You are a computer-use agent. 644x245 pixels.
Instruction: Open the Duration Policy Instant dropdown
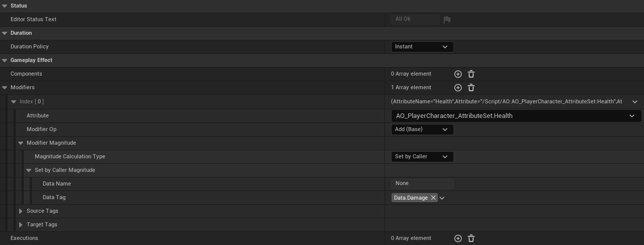pos(422,47)
